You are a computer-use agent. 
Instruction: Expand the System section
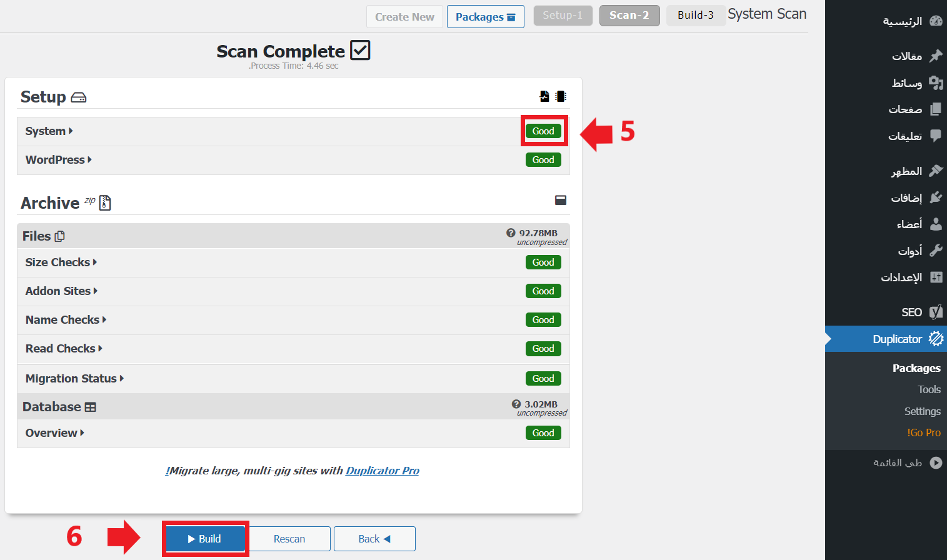pos(49,131)
